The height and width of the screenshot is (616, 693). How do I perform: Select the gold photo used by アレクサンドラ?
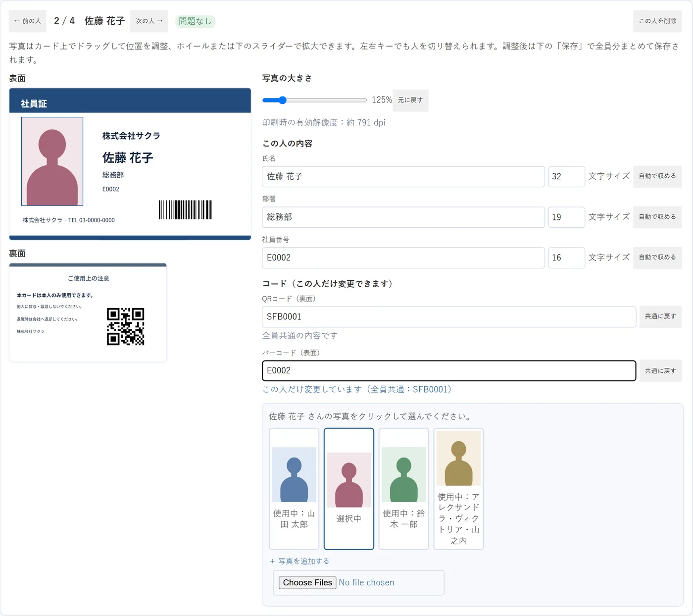pyautogui.click(x=458, y=489)
